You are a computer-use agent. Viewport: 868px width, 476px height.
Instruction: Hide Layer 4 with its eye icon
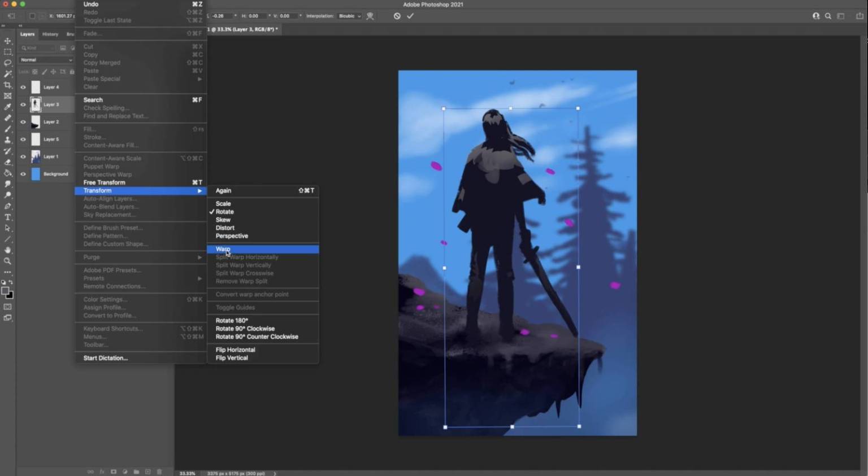[x=23, y=87]
